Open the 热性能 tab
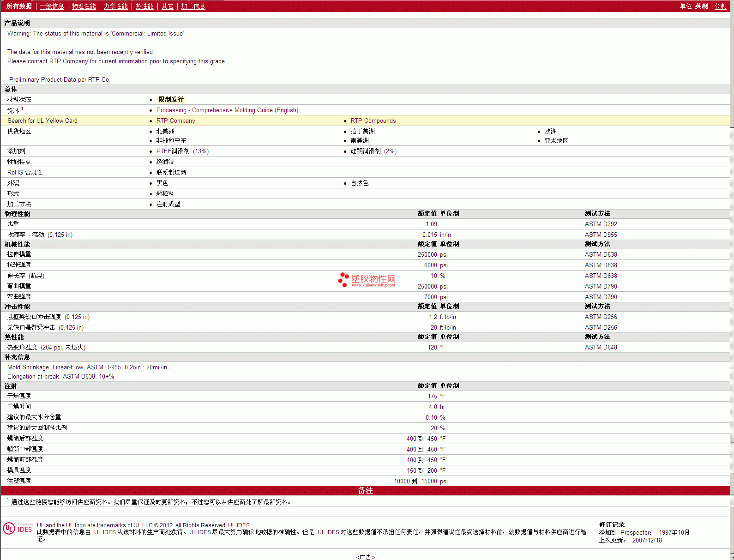This screenshot has width=734, height=560. point(144,6)
